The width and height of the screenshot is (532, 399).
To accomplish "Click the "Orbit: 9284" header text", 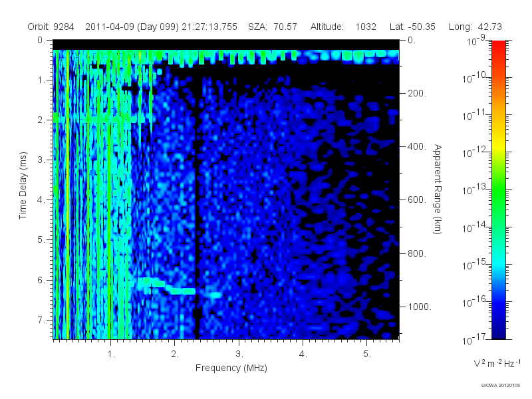I will (51, 27).
